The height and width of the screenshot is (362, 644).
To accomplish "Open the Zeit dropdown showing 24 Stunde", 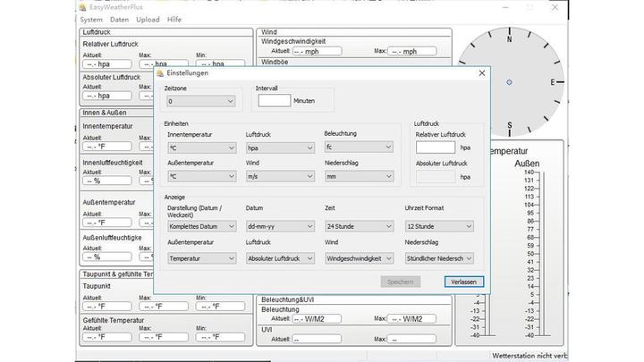I will click(x=359, y=226).
